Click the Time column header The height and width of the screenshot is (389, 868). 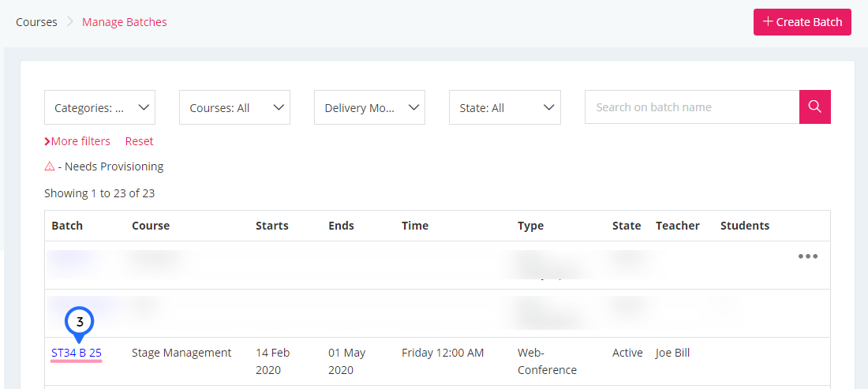click(415, 226)
